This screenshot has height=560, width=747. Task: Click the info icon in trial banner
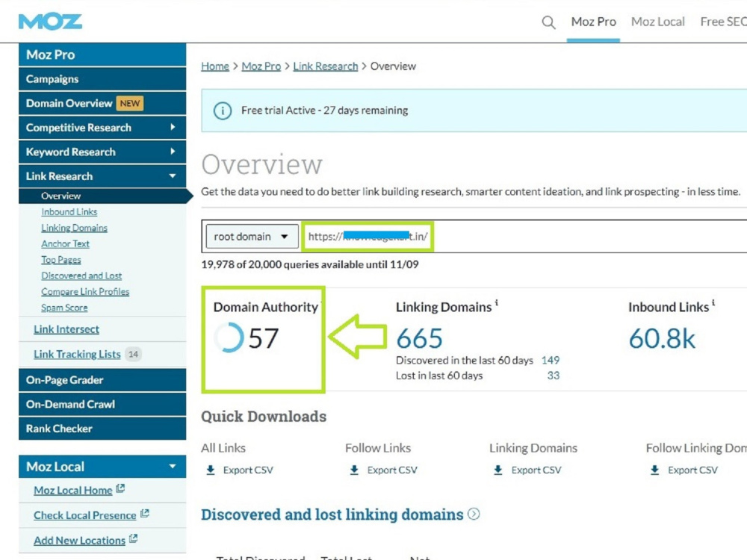(x=223, y=111)
